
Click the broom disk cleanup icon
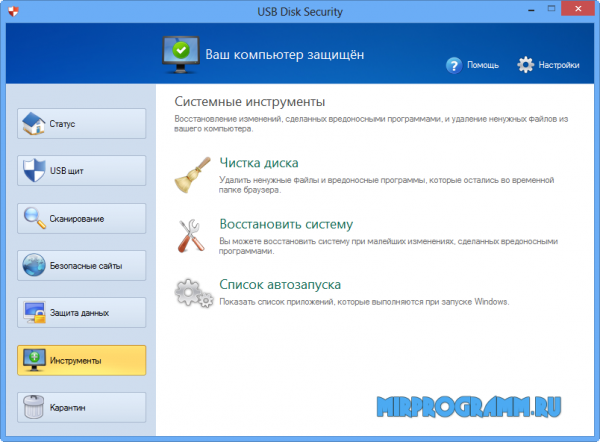point(193,175)
